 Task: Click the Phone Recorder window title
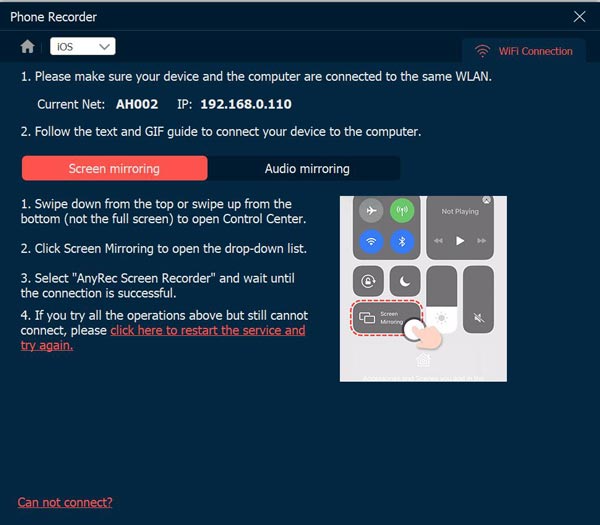coord(54,17)
